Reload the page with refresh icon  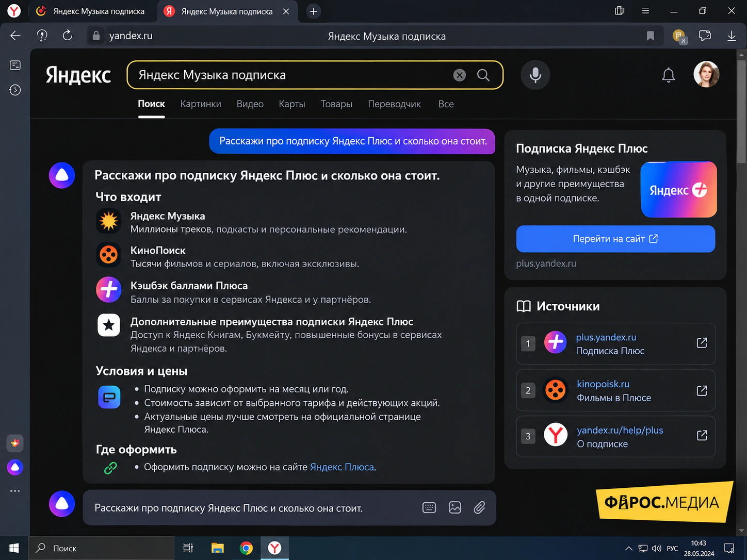tap(68, 36)
